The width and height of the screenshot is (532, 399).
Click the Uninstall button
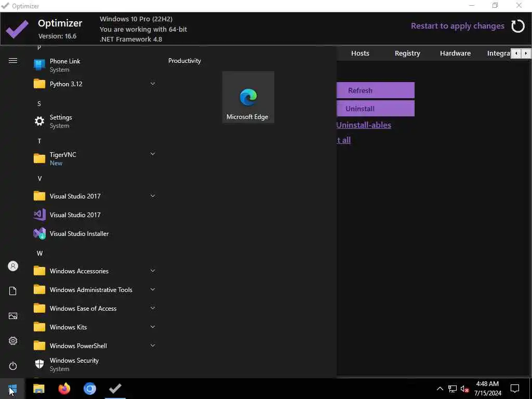point(375,109)
